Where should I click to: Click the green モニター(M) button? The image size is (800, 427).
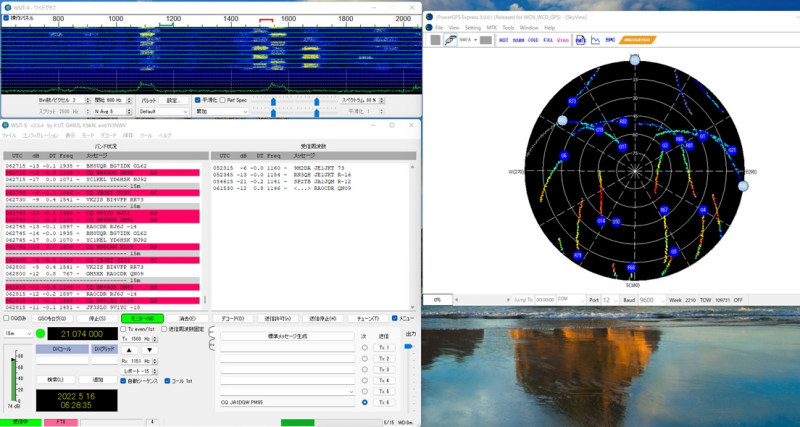pyautogui.click(x=142, y=318)
